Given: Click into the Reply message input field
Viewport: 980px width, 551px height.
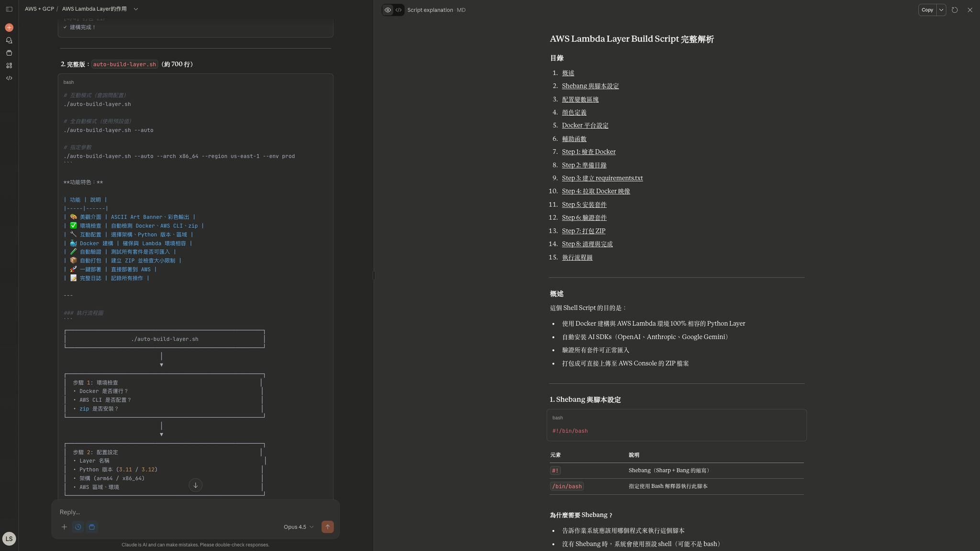Looking at the screenshot, I should click(195, 512).
